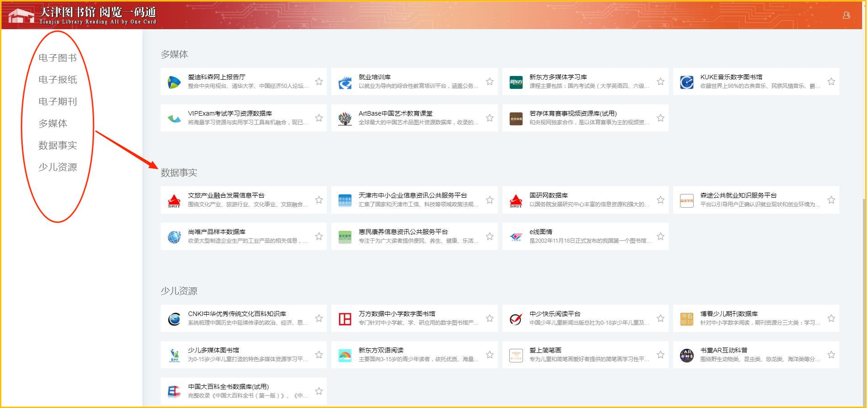The height and width of the screenshot is (408, 868).
Task: Star the 新东方双语阅读 resource
Action: [490, 355]
